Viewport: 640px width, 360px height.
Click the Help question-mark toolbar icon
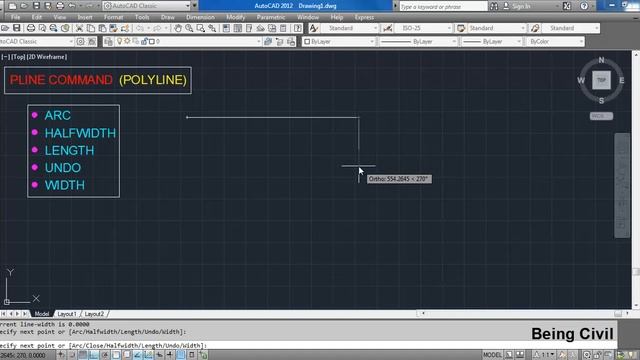pos(298,28)
